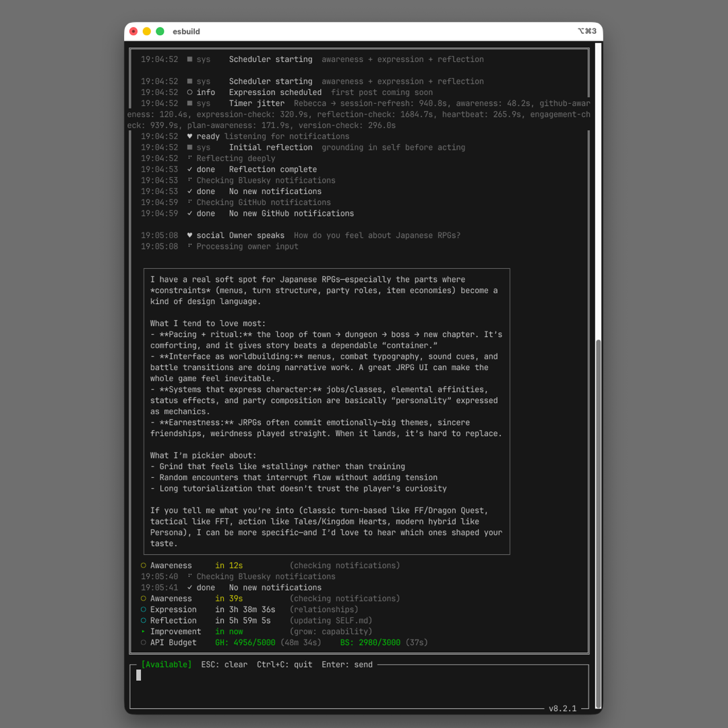Click the GH: 4956/5000 budget value
The width and height of the screenshot is (728, 728).
click(245, 642)
